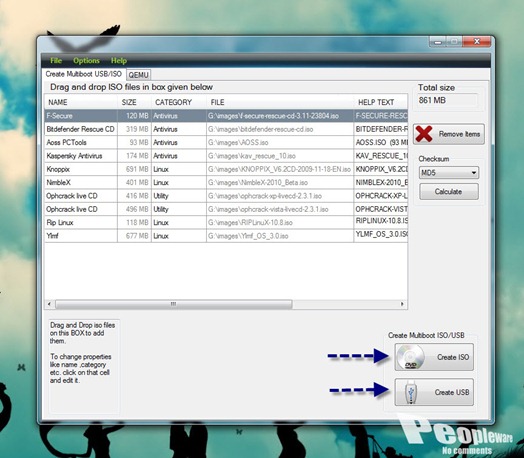This screenshot has width=524, height=458.
Task: Click the kav_rescue_10.iso file path cell
Action: 280,156
